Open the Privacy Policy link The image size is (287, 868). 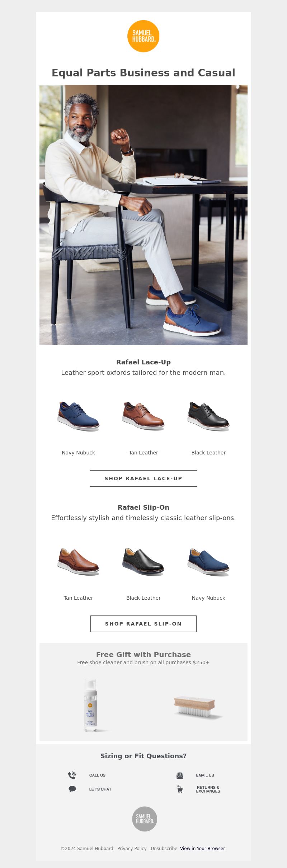132,848
